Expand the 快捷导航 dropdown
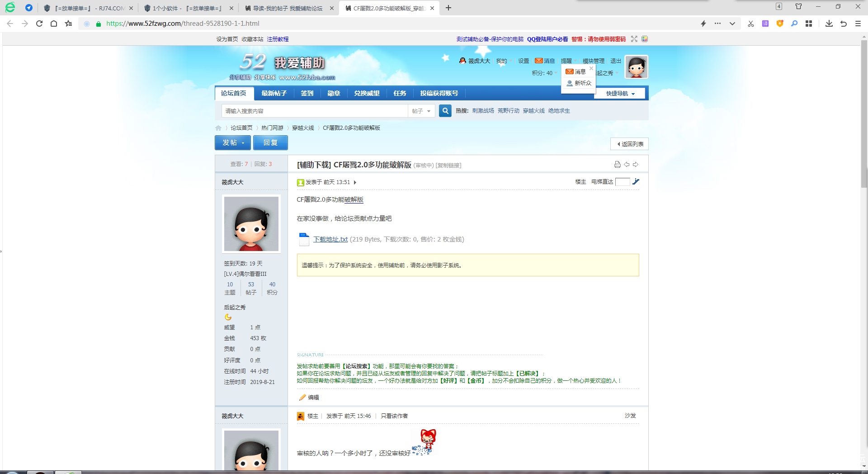Viewport: 868px width, 474px height. pos(620,94)
